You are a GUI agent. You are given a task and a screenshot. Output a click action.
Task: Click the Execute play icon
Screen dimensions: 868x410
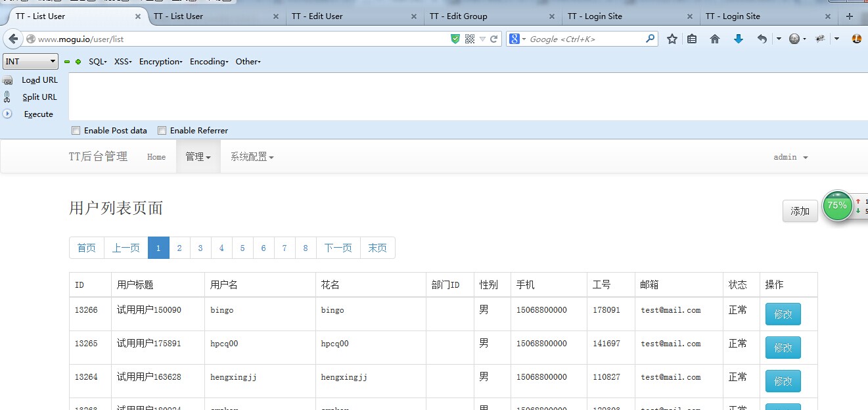click(x=8, y=114)
